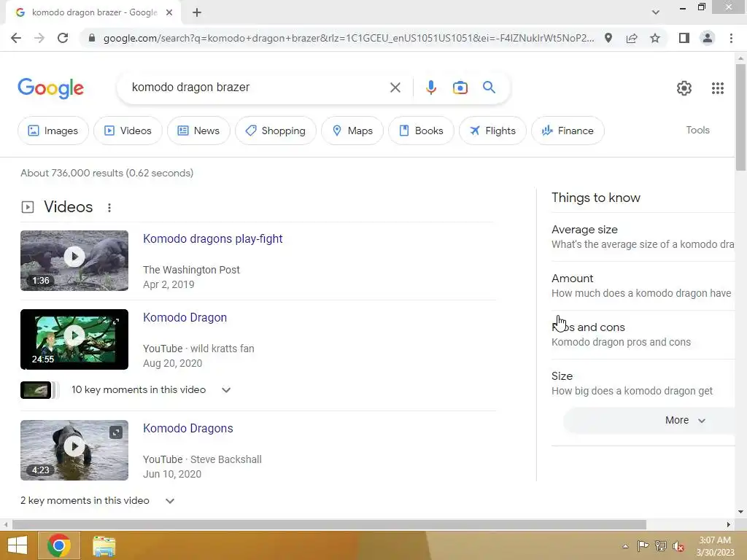Open Komodo Dragons Steve Backshall link
This screenshot has height=560, width=747.
click(187, 428)
